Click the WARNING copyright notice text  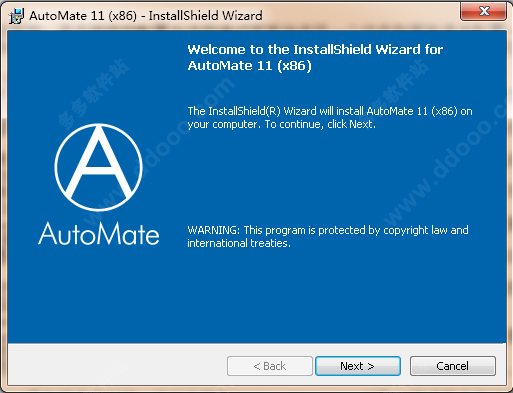click(328, 236)
